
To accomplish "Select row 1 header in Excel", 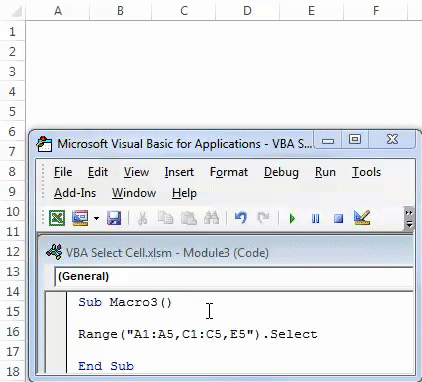I will [x=12, y=32].
